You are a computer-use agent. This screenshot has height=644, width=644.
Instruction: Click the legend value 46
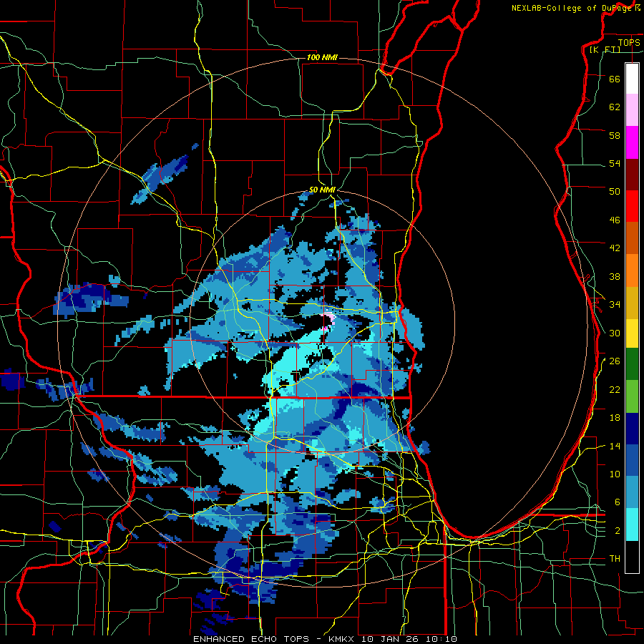click(615, 220)
